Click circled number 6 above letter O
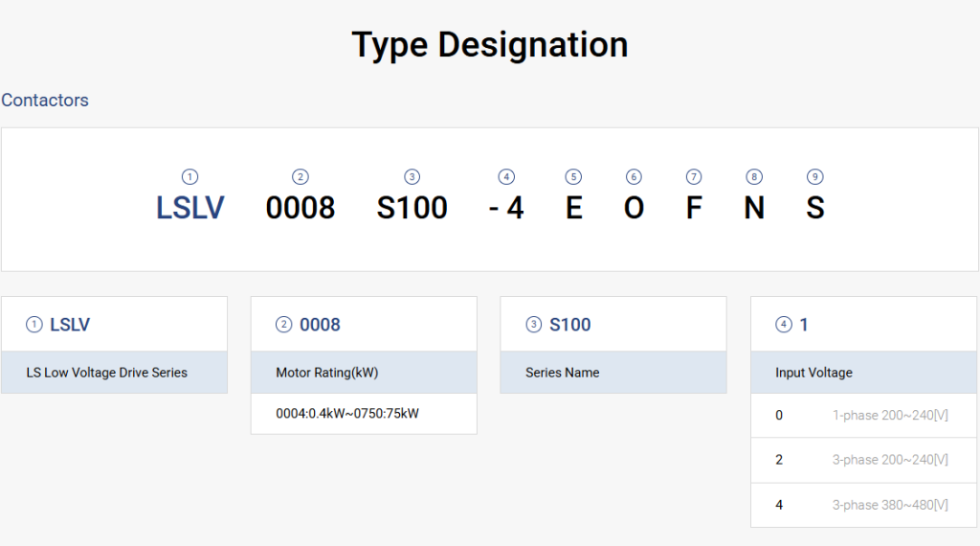Screen dimensions: 980x546 (x=634, y=177)
